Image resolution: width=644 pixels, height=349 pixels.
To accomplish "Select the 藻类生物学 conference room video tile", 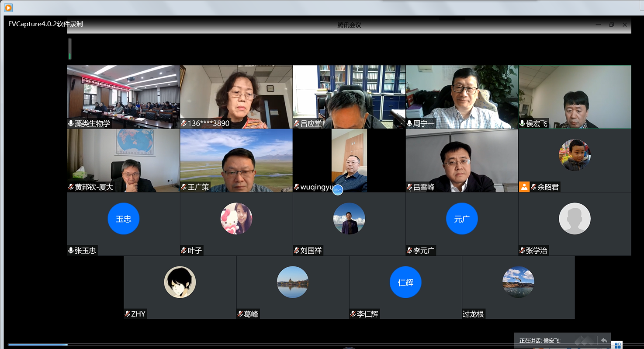I will tap(123, 94).
